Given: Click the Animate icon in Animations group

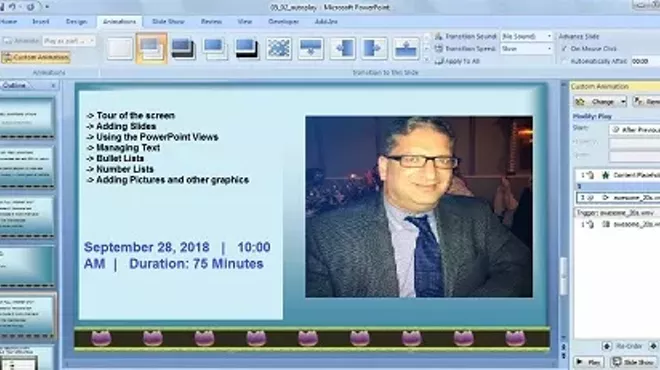Looking at the screenshot, I should coord(8,41).
